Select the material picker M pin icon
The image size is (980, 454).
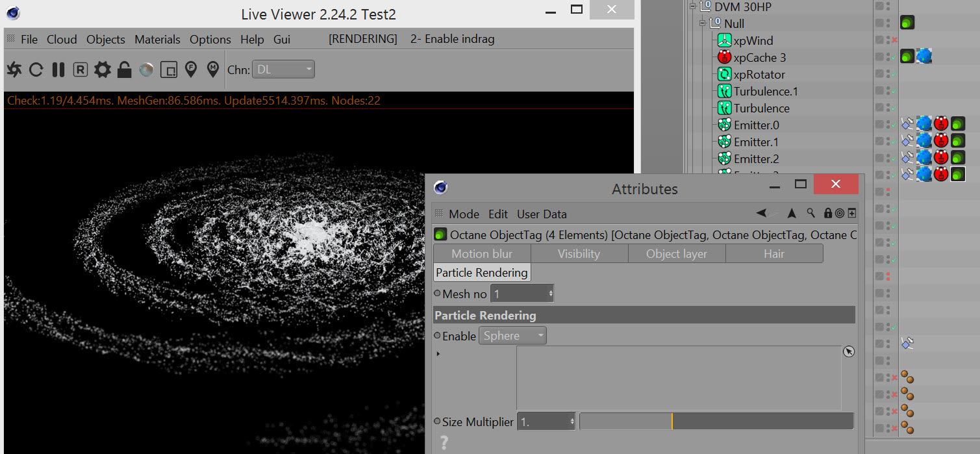click(213, 69)
